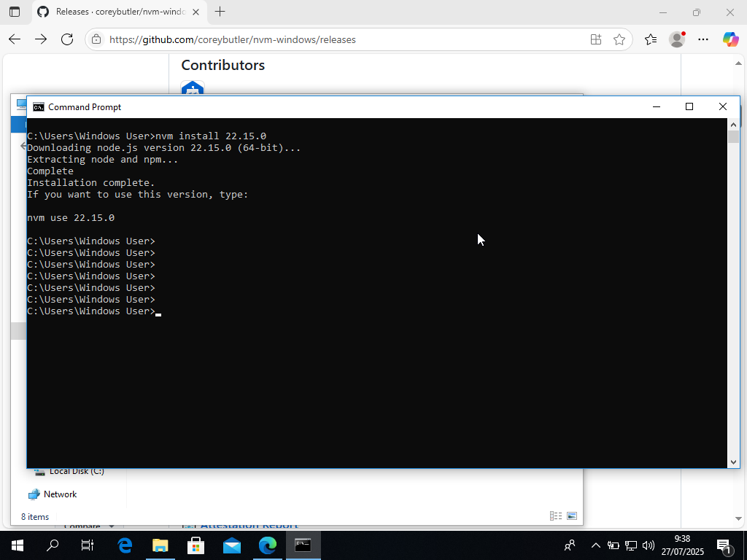Launch Mail from the taskbar

pos(232,545)
